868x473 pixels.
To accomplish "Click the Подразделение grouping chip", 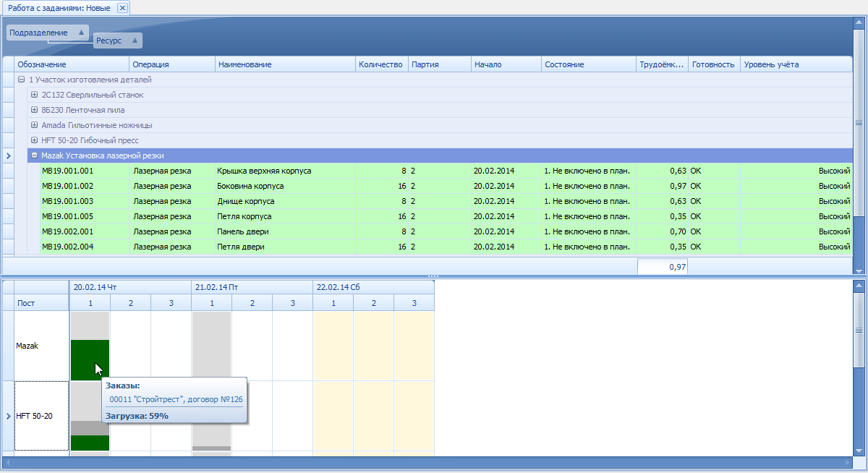I will tap(48, 33).
